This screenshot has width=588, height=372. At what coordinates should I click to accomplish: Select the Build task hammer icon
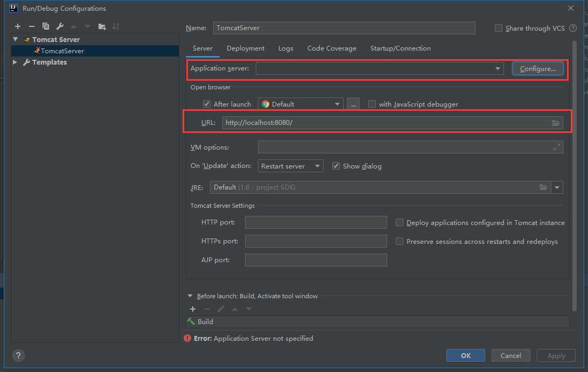(x=191, y=321)
